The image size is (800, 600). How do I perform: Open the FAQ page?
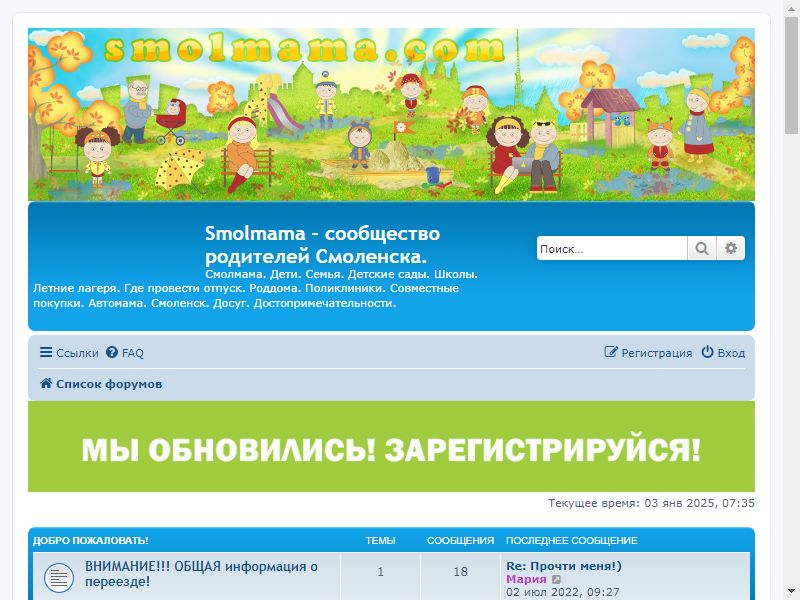[125, 353]
